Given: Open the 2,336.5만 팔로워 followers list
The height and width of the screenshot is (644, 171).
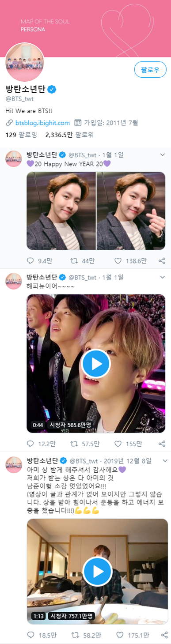Looking at the screenshot, I should [69, 134].
